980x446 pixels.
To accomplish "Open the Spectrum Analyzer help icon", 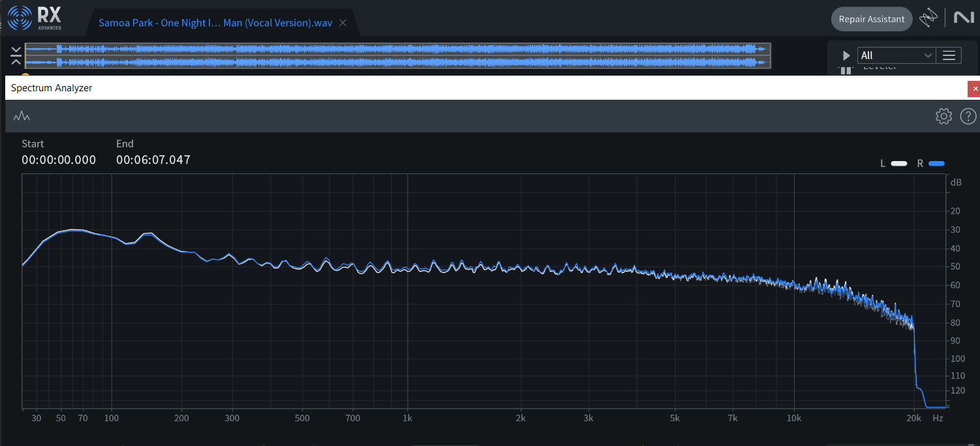I will (x=968, y=116).
